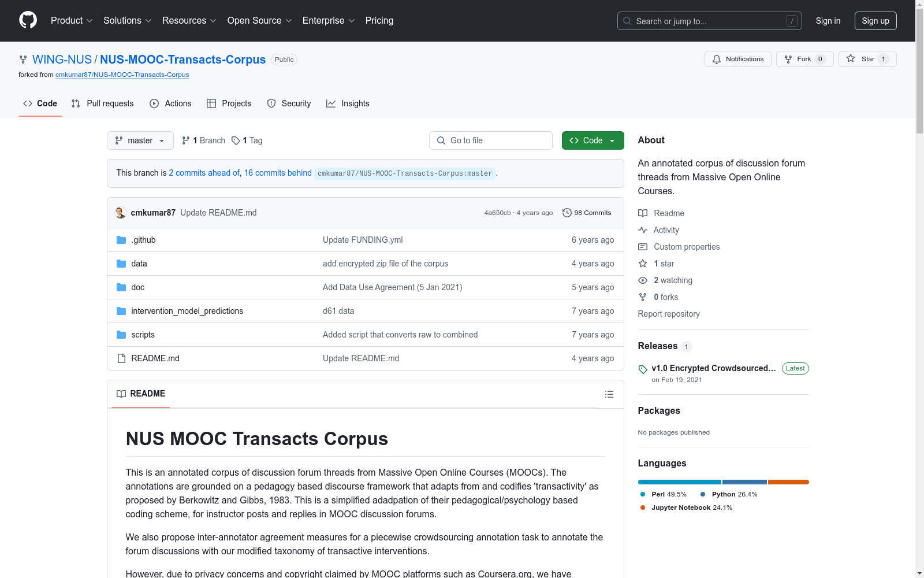Expand the Resources menu
Screen dimensions: 924x578
(x=189, y=21)
